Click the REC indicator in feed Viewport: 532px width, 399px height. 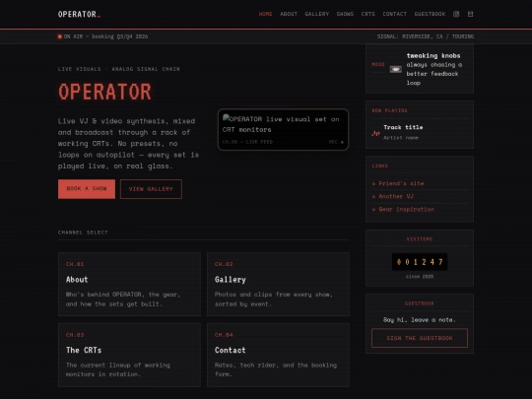[x=336, y=142]
